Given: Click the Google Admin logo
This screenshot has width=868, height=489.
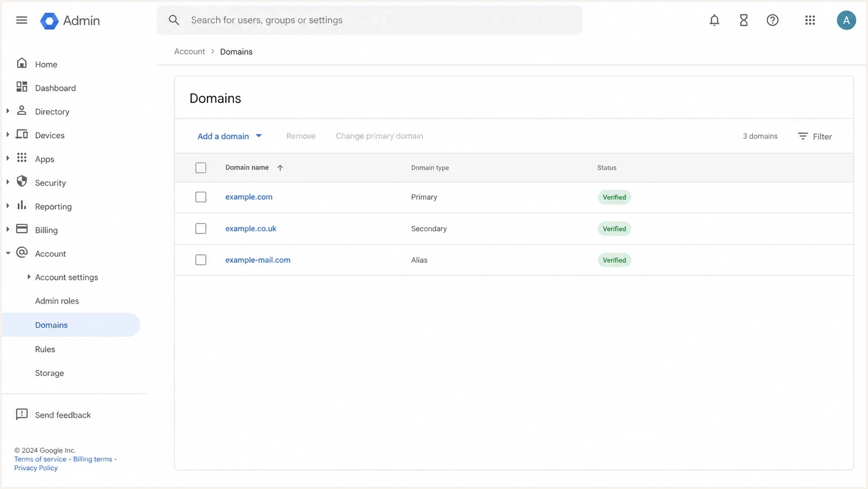Looking at the screenshot, I should click(x=70, y=21).
